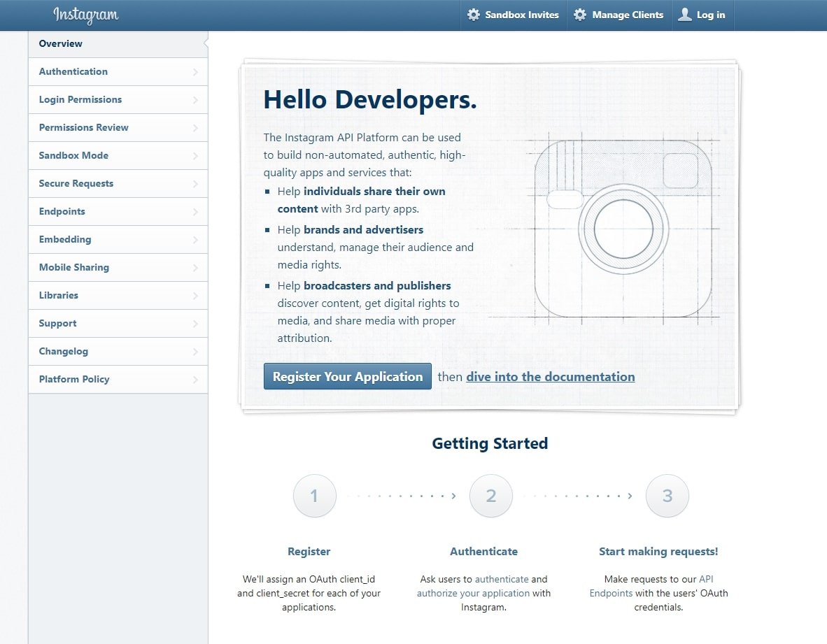Image resolution: width=827 pixels, height=644 pixels.
Task: Follow the dive into the documentation link
Action: point(550,377)
